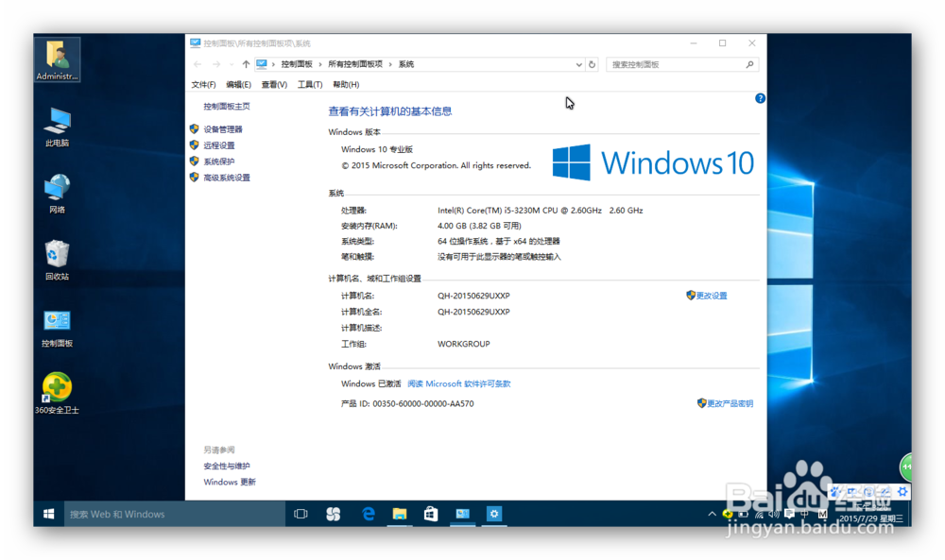Viewport: 945px width, 560px height.
Task: Go back with the back arrow
Action: [x=198, y=64]
